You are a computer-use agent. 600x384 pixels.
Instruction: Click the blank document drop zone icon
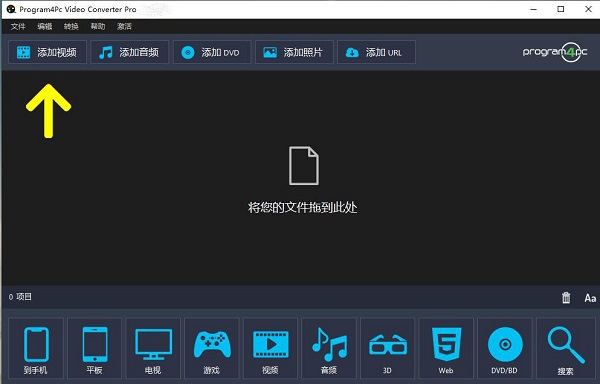pyautogui.click(x=303, y=166)
